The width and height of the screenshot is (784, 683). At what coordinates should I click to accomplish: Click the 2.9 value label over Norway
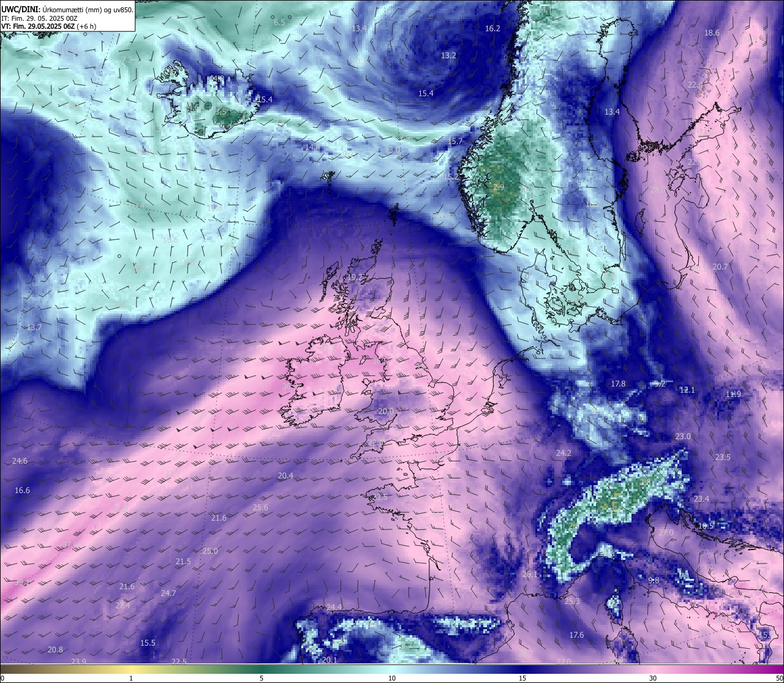click(x=499, y=187)
